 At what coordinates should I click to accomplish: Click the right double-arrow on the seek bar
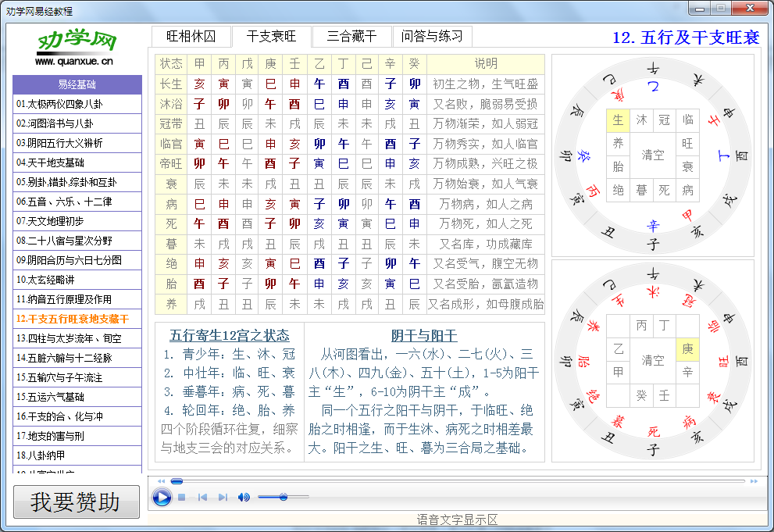(x=752, y=482)
